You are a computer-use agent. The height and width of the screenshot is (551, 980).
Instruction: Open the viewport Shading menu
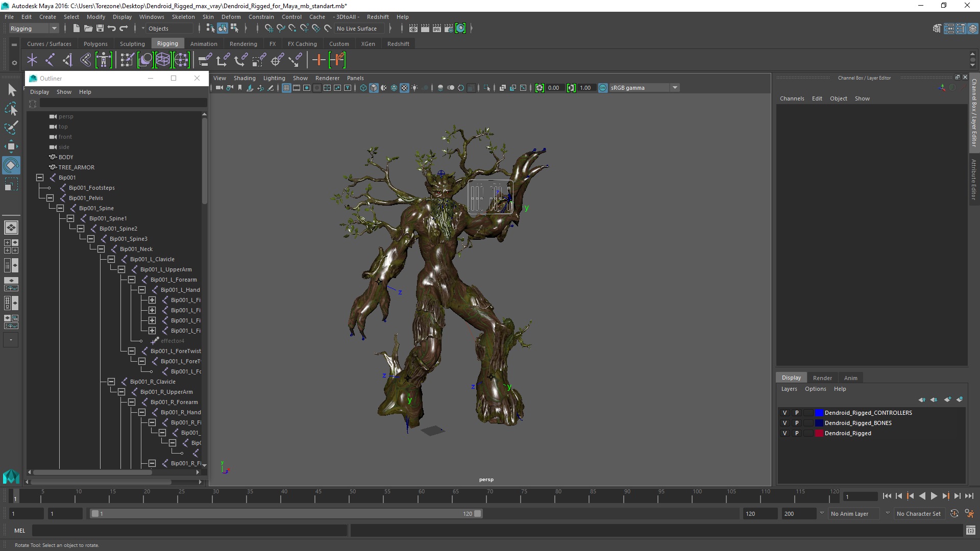click(244, 78)
